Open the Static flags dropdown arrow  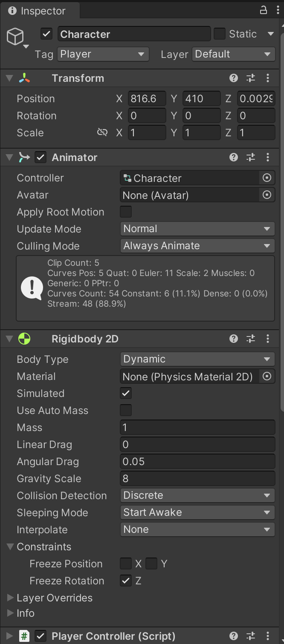click(x=270, y=34)
